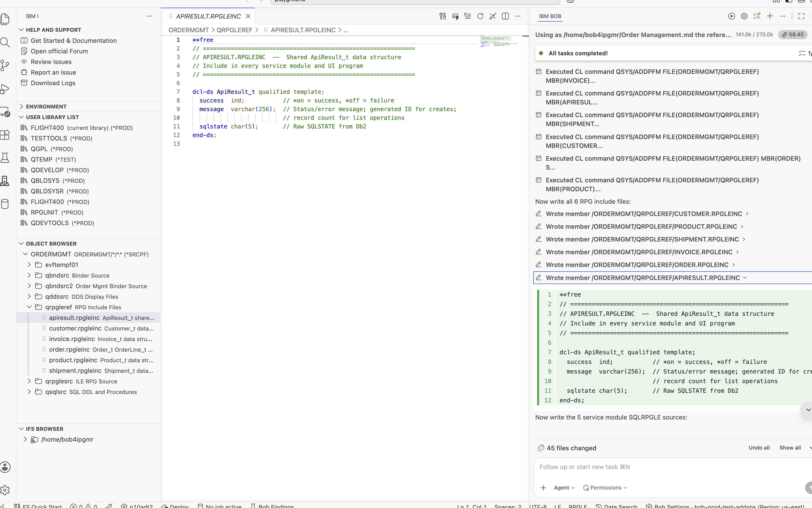Open Run and Debug view icon
The height and width of the screenshot is (508, 812).
point(5,89)
